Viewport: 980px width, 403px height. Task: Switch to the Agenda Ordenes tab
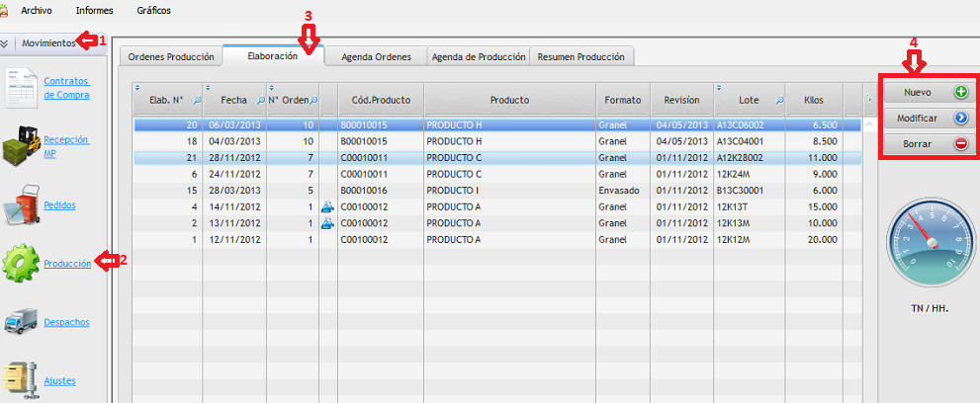point(376,56)
